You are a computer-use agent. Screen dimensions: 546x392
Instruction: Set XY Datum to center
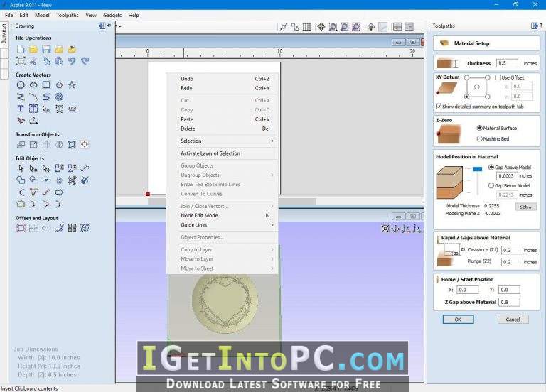[x=477, y=87]
